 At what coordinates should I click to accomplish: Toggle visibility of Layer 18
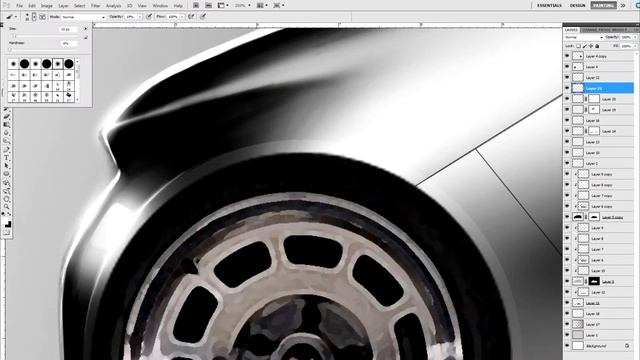click(x=567, y=313)
